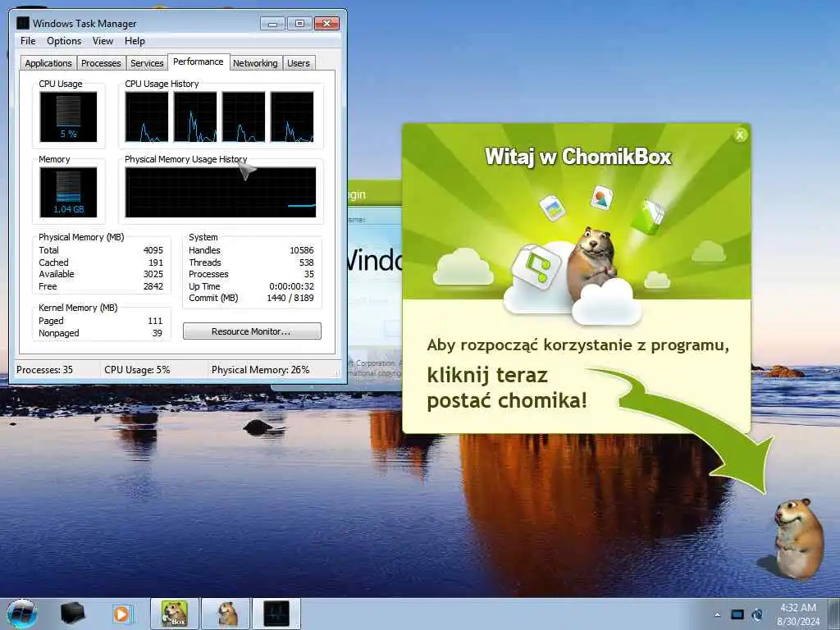Click the Threads value 538
The width and height of the screenshot is (840, 630).
click(x=307, y=262)
